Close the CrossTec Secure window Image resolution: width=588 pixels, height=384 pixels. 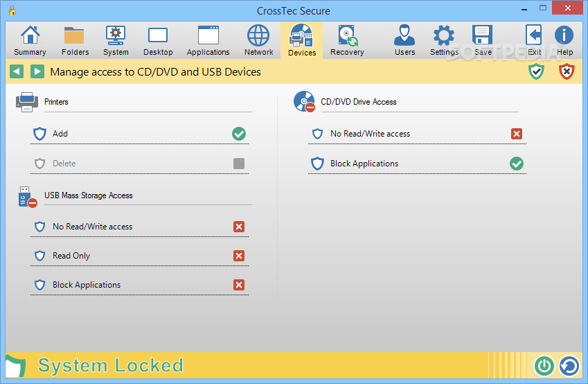(x=568, y=8)
